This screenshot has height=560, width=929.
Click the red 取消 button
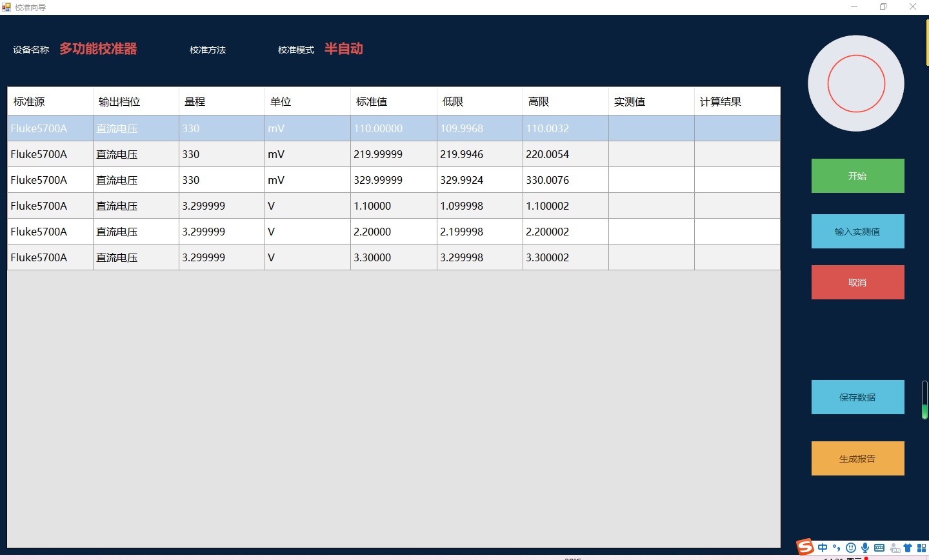pos(857,282)
